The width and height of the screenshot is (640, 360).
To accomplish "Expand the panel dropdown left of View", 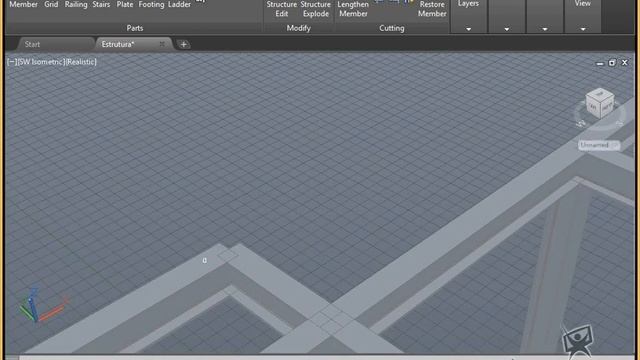I will click(x=544, y=29).
